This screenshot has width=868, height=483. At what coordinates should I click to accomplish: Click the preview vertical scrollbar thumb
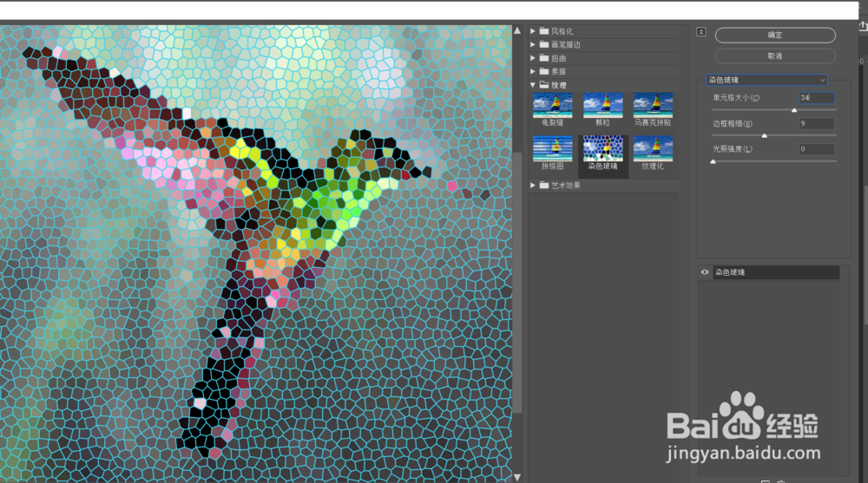517,282
